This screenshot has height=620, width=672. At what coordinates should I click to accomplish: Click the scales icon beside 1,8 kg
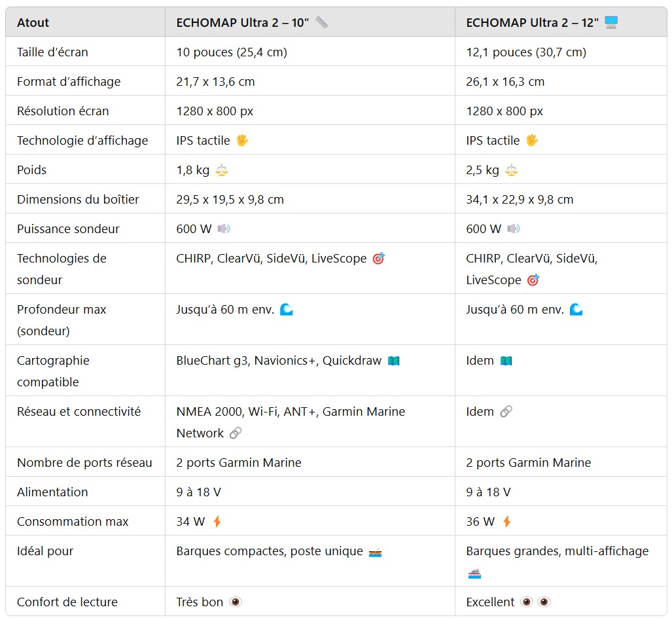coord(222,170)
